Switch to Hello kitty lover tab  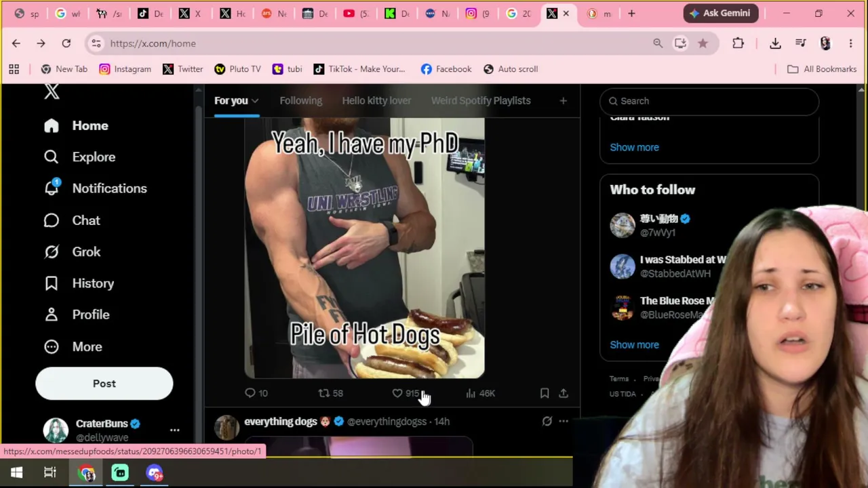coord(376,100)
